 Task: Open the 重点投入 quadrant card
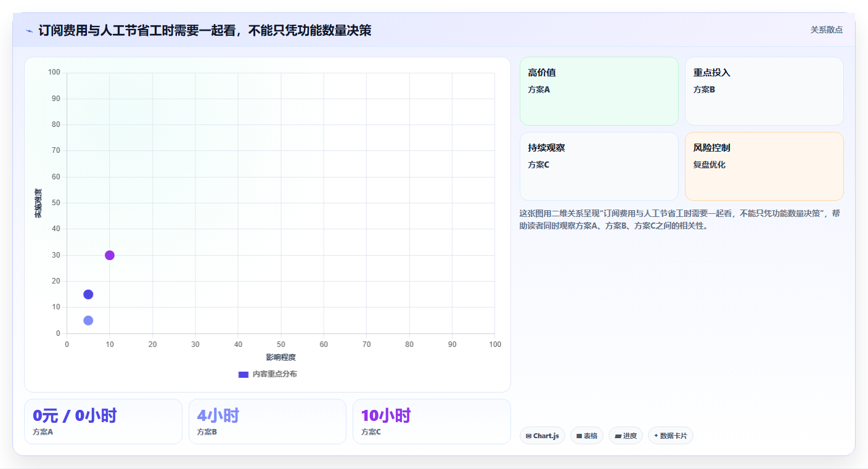764,91
